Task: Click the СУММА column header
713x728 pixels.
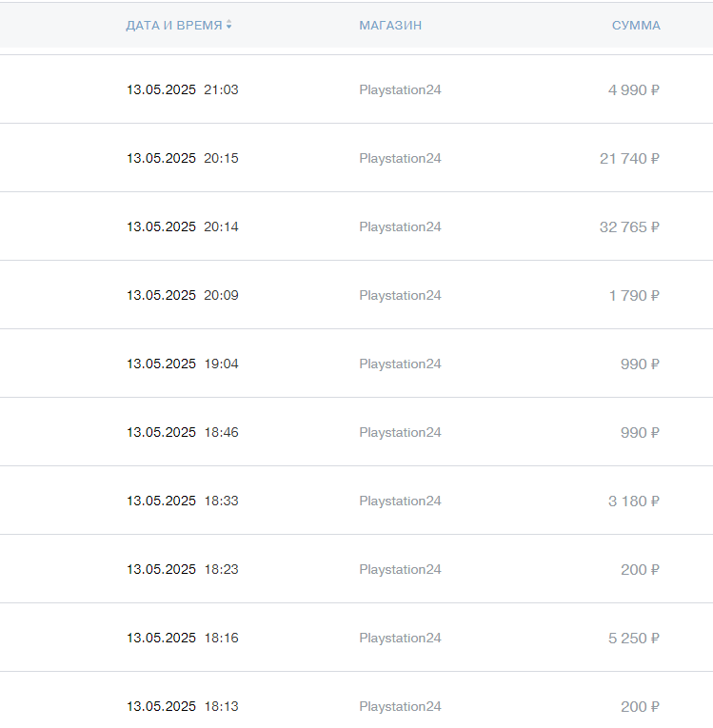Action: click(636, 25)
